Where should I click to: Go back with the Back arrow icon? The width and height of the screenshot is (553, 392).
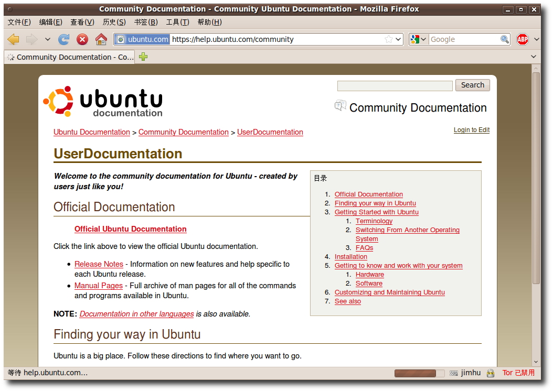pyautogui.click(x=14, y=39)
